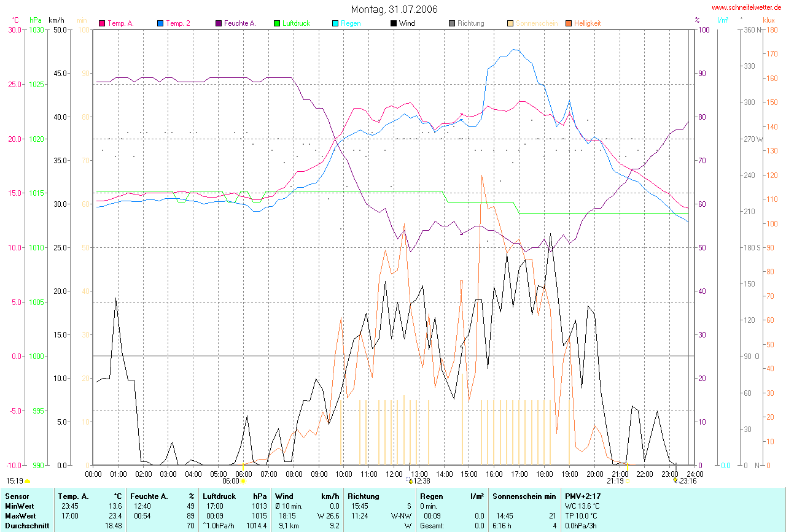786x532 pixels.
Task: Click the direction time 15:45
Action: (x=360, y=506)
